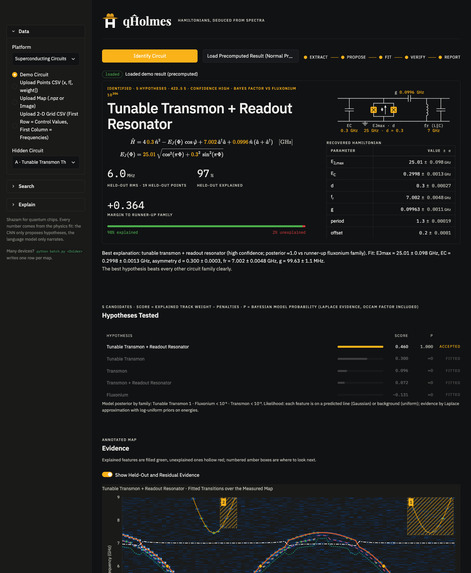Collapse the Data section
Image resolution: width=471 pixels, height=573 pixels.
[x=45, y=31]
